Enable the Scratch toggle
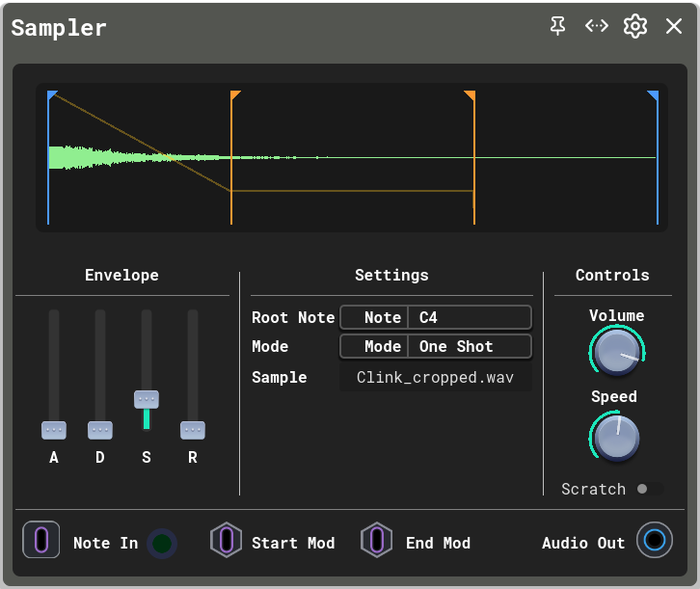 pos(650,489)
